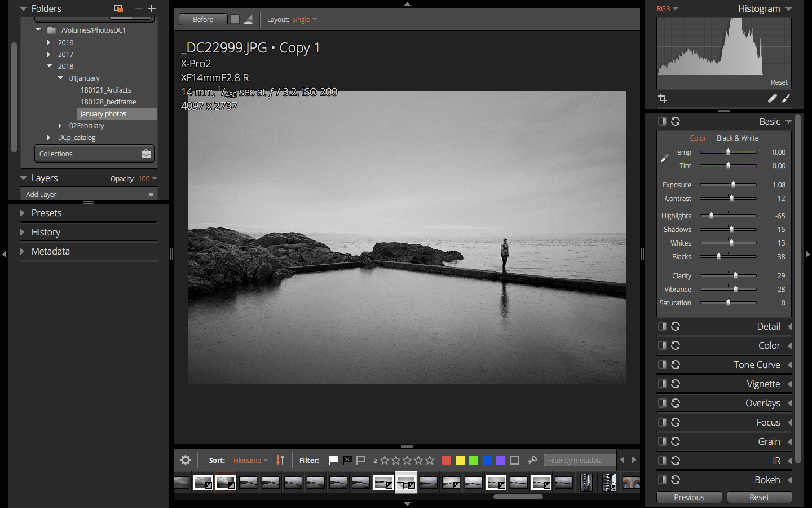
Task: Filter photos by the white picked flag
Action: (x=333, y=460)
